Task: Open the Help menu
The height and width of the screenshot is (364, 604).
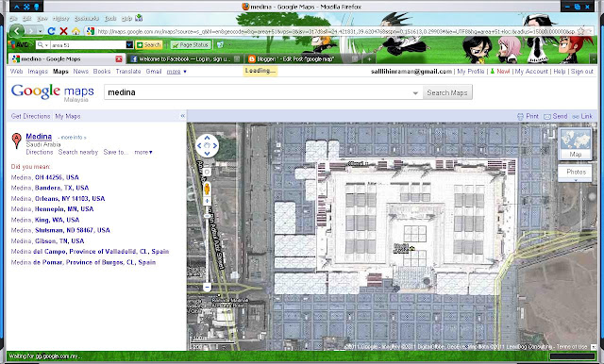Action: tap(126, 18)
